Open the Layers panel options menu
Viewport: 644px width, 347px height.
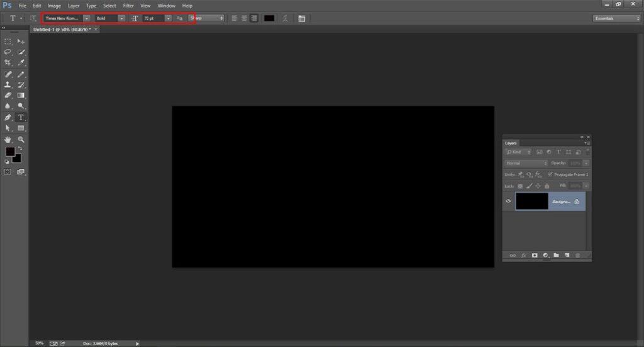(587, 143)
